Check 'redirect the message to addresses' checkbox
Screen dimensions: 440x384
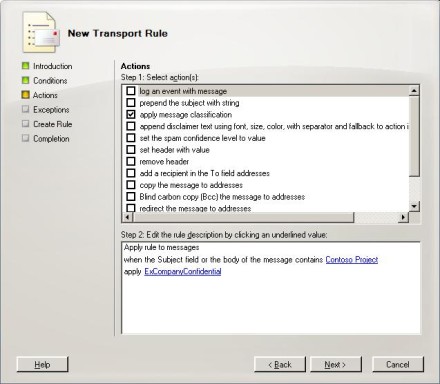coord(131,208)
